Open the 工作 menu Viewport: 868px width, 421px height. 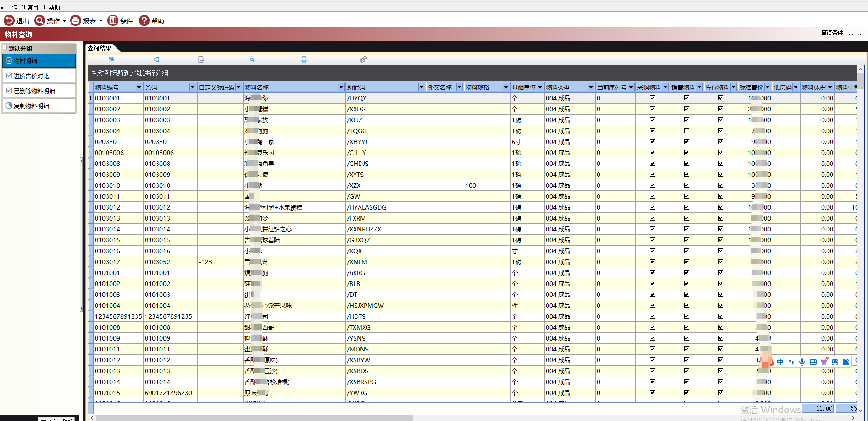(x=9, y=7)
